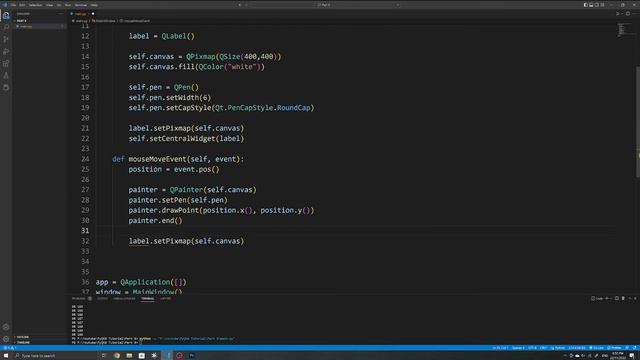The height and width of the screenshot is (360, 640).
Task: Select main.py file in Explorer tree
Action: click(39, 27)
